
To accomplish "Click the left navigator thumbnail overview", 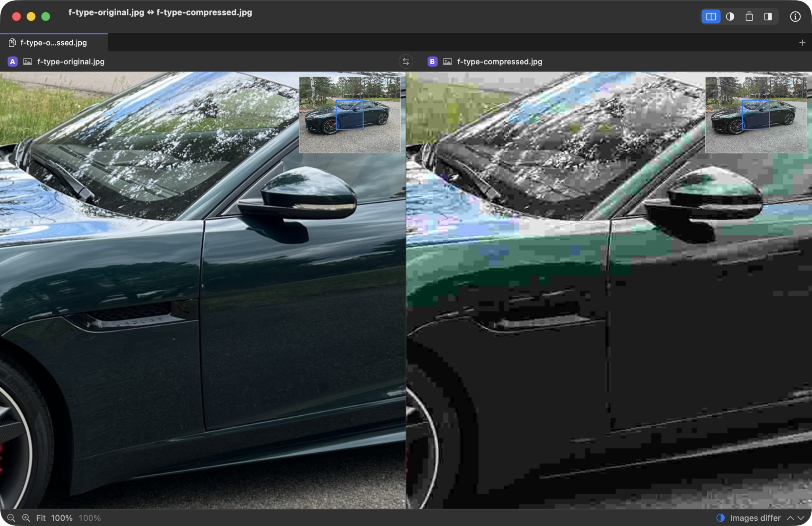I will 349,115.
